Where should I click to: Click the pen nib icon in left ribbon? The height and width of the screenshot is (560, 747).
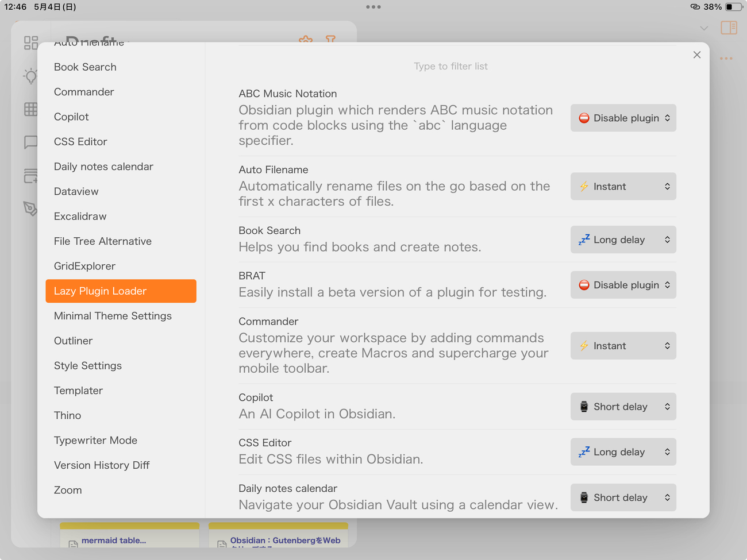[x=30, y=208]
